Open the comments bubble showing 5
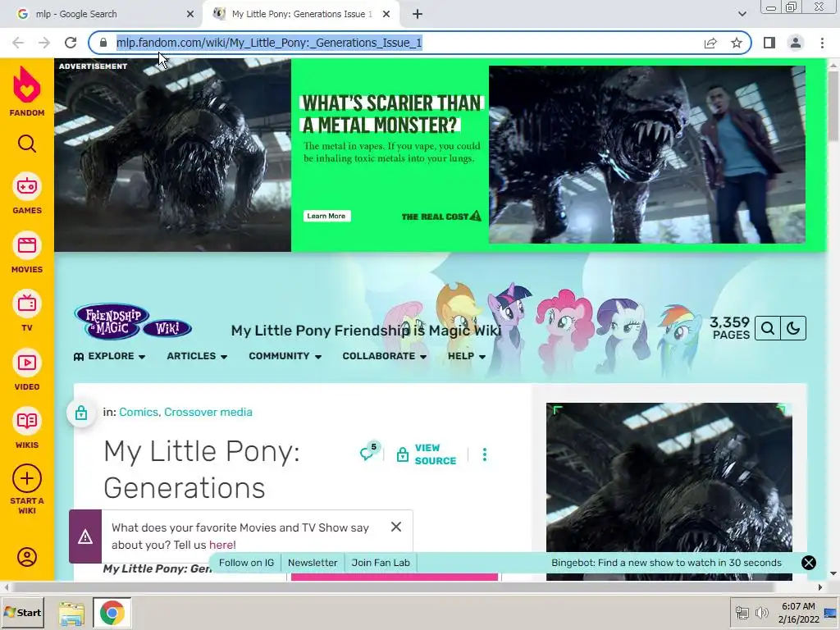The width and height of the screenshot is (840, 630). tap(369, 453)
